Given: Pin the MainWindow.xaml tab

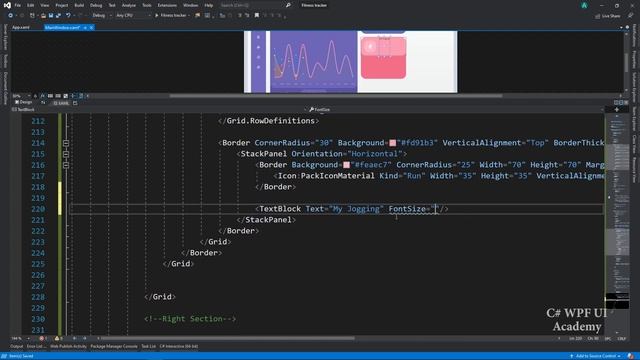Looking at the screenshot, I should click(85, 27).
